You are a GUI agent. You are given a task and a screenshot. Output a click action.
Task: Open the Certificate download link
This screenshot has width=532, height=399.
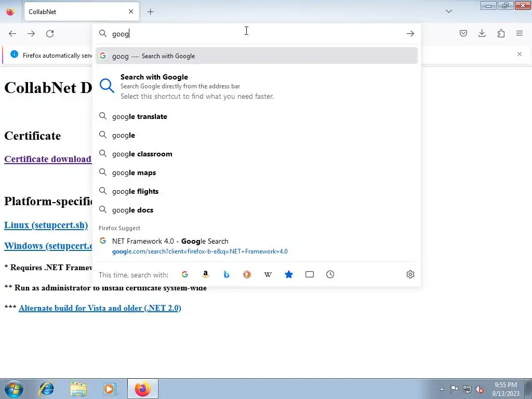(48, 159)
